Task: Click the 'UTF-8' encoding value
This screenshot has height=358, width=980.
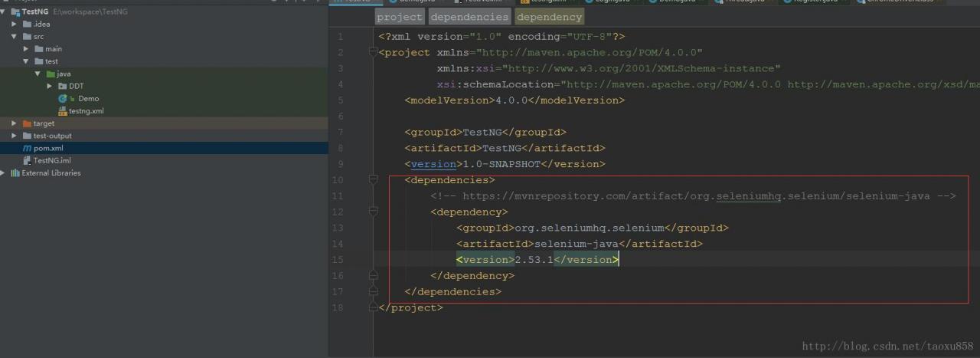Action: pos(589,36)
